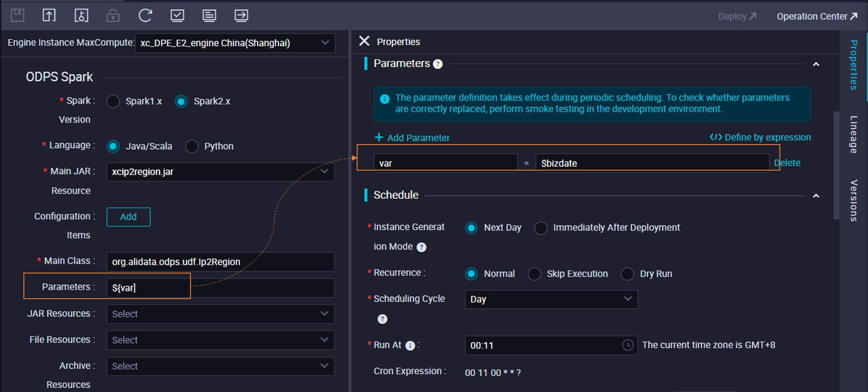Open the Scheduling Cycle Day dropdown

point(551,300)
